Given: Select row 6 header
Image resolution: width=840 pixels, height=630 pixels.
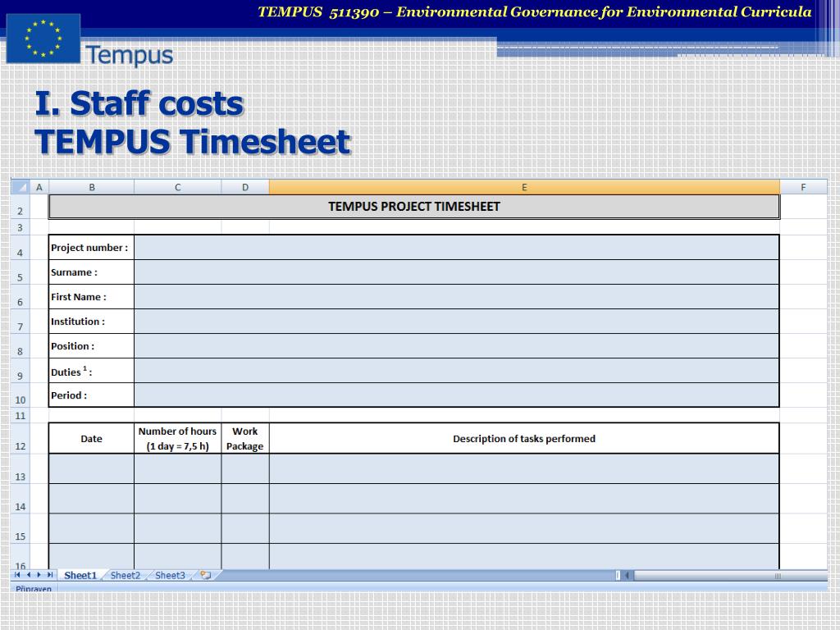Looking at the screenshot, I should coord(21,297).
